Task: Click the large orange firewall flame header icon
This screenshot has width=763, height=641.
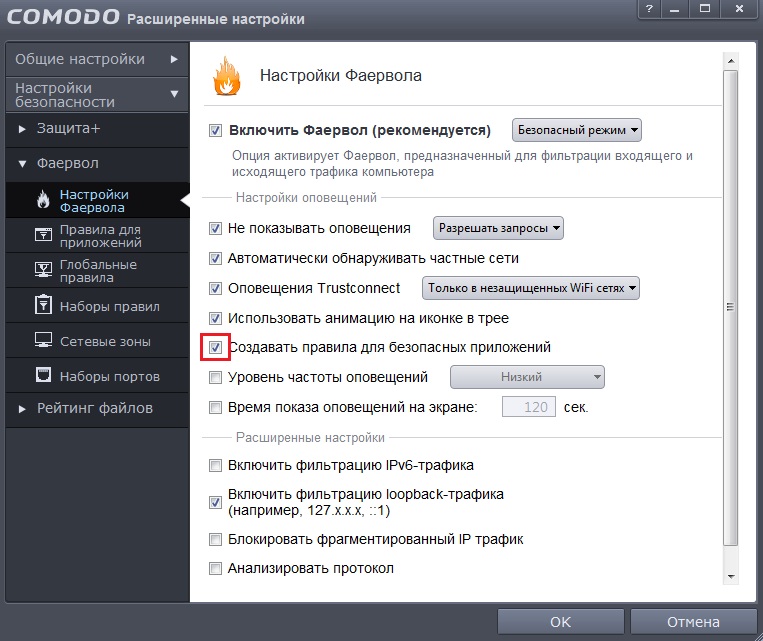Action: pos(227,76)
